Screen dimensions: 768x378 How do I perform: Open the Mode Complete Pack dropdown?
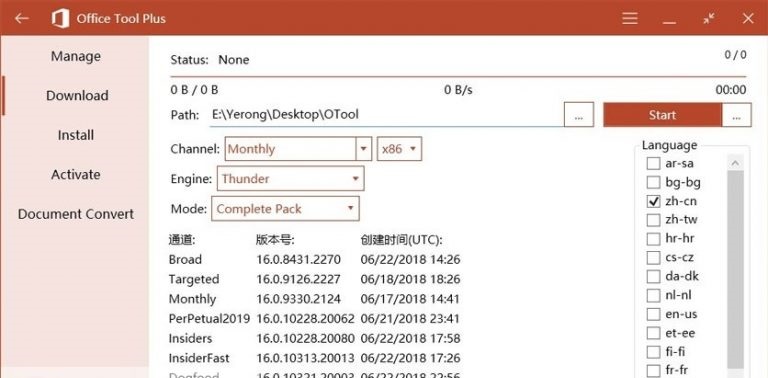tap(285, 209)
